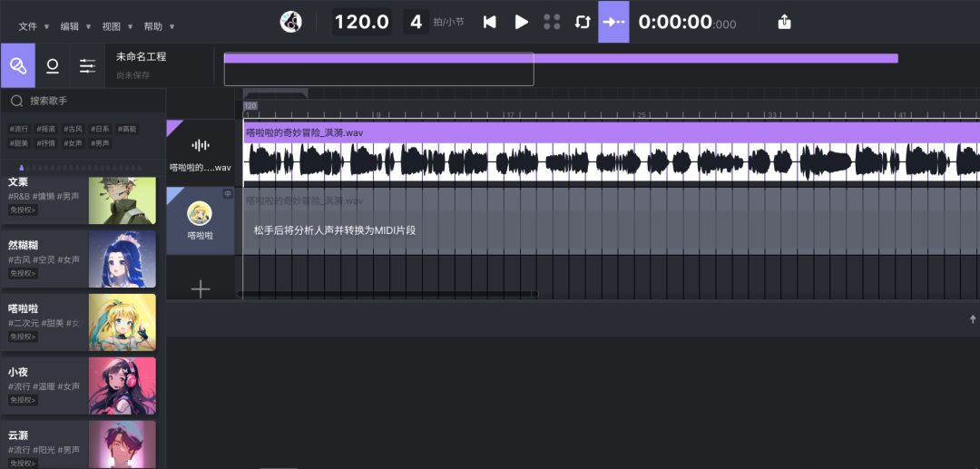Image resolution: width=980 pixels, height=469 pixels.
Task: Click the 尚未保存 status text
Action: tap(132, 75)
